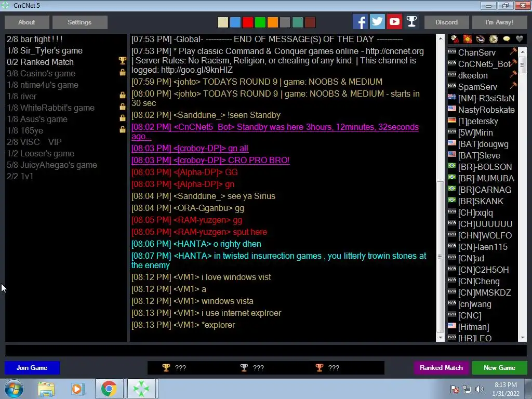
Task: Click the lock icon on Asus's game
Action: pyautogui.click(x=123, y=118)
